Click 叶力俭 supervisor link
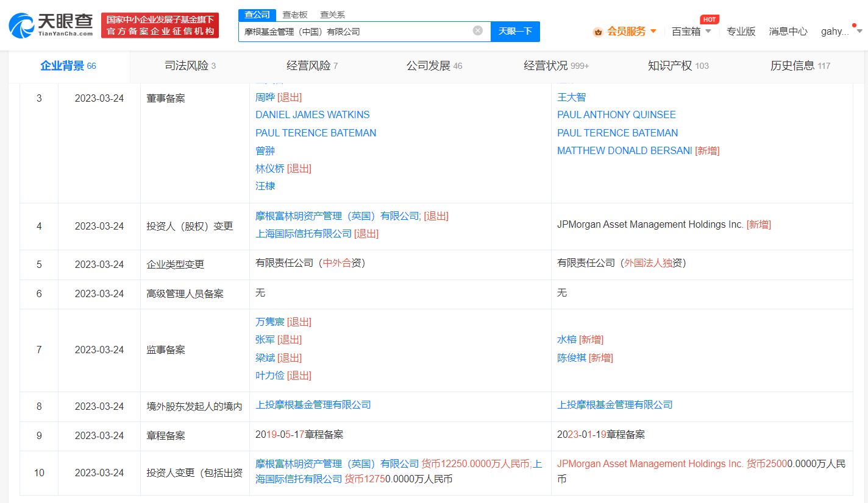Viewport: 868px width, 503px height. point(270,375)
